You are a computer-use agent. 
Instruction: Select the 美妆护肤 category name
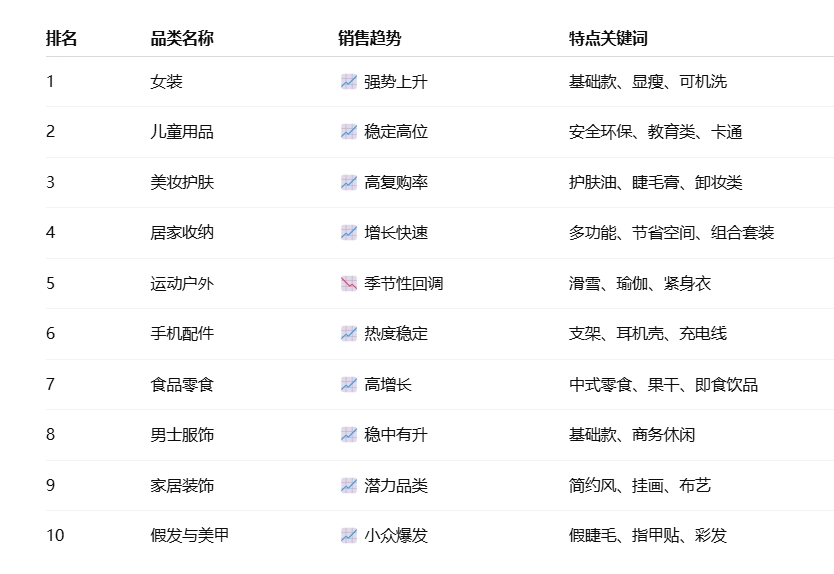pyautogui.click(x=182, y=182)
